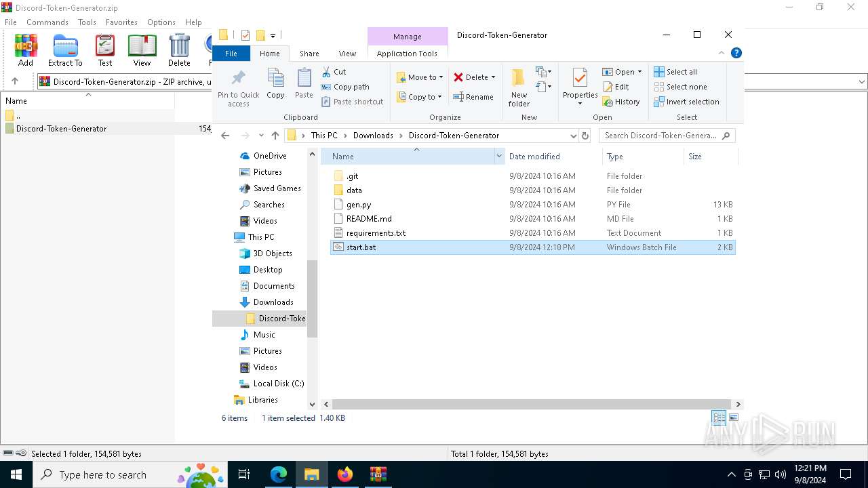868x488 pixels.
Task: Open WinRAR address path dropdown
Action: [862, 81]
